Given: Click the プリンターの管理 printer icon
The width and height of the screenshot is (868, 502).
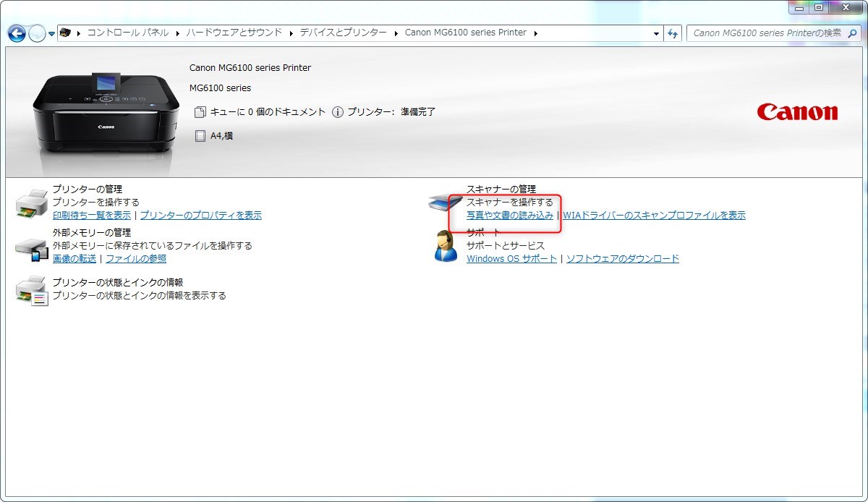Looking at the screenshot, I should [32, 205].
